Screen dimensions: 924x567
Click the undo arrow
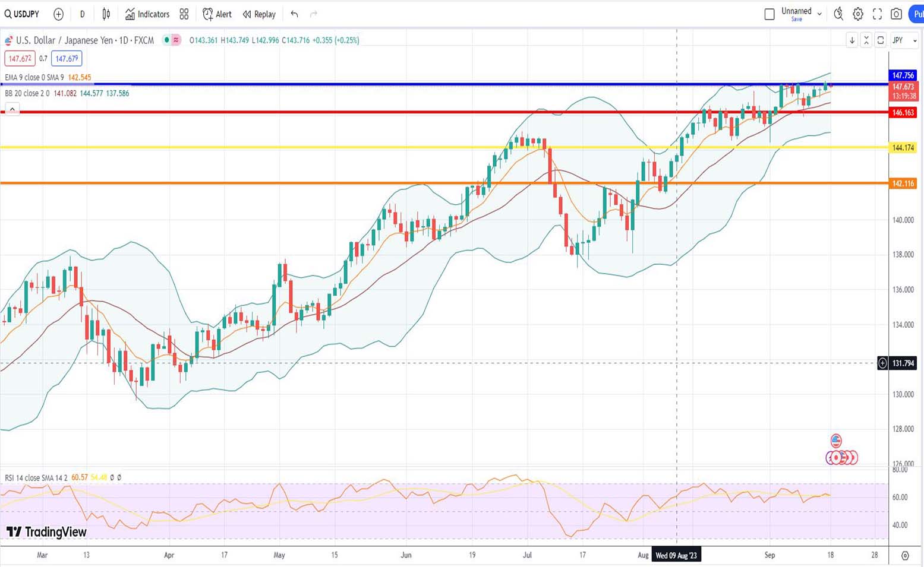coord(294,14)
